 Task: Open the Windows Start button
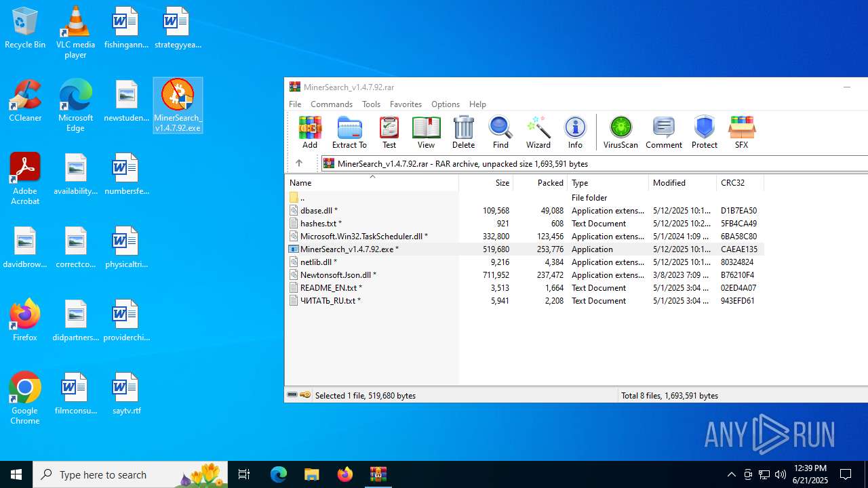16,474
